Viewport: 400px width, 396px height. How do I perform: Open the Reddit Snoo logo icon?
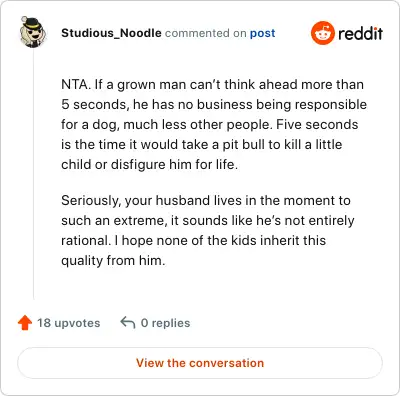click(x=322, y=33)
